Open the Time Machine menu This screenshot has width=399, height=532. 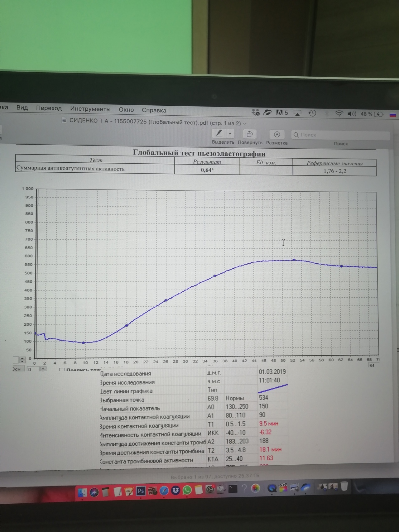pyautogui.click(x=312, y=113)
